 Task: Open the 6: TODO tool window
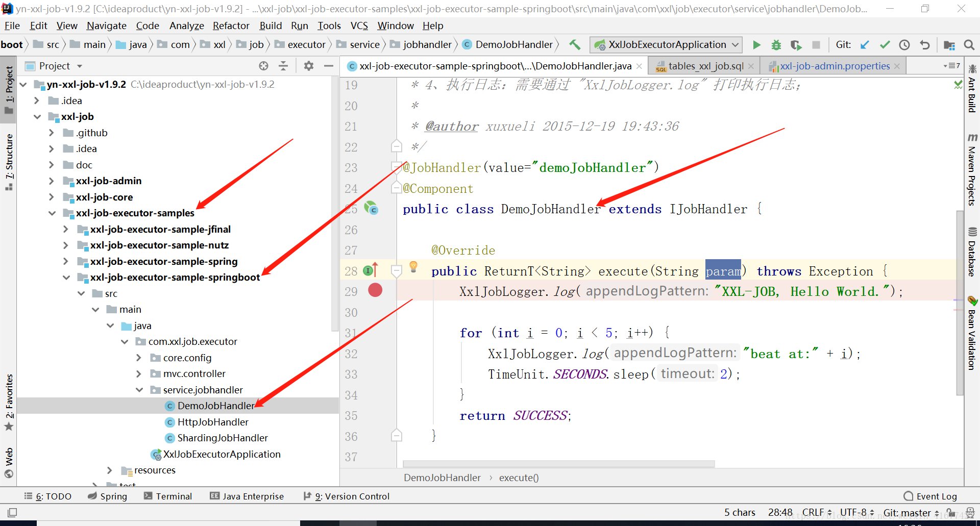[48, 496]
